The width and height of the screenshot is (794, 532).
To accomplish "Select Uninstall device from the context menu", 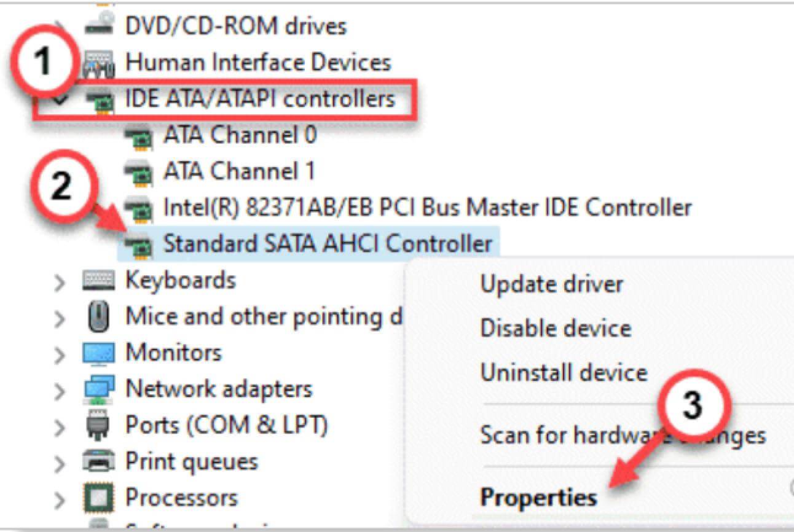I will pyautogui.click(x=564, y=372).
